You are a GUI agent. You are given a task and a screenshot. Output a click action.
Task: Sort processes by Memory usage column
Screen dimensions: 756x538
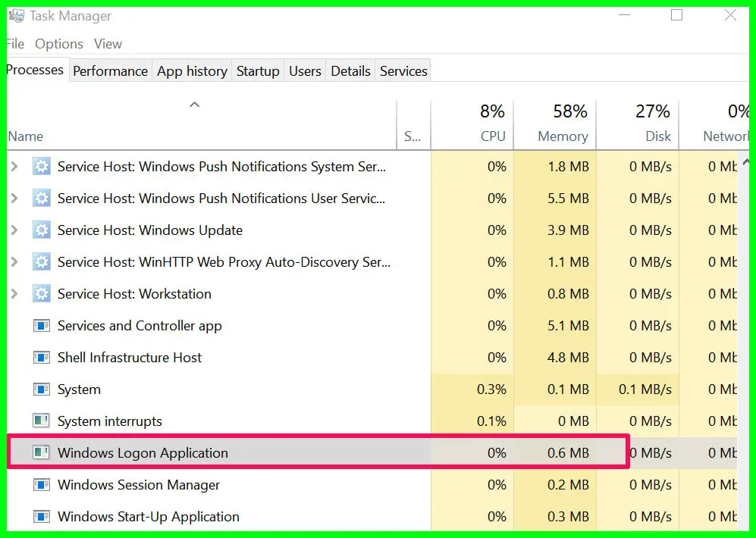pyautogui.click(x=555, y=125)
